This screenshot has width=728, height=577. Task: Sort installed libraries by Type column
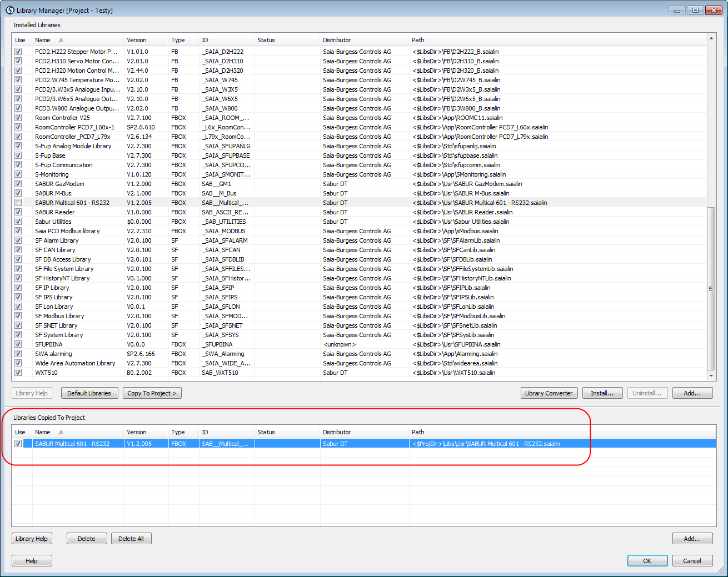click(183, 40)
